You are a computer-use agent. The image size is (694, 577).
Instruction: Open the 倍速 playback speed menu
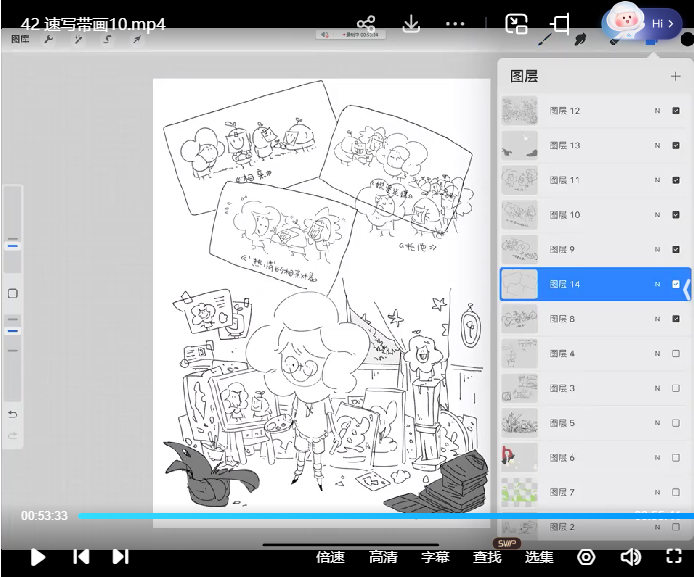click(330, 557)
